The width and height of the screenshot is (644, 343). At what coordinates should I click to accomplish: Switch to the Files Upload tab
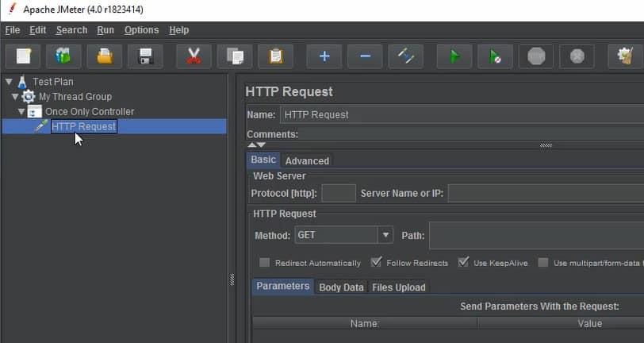tap(399, 287)
